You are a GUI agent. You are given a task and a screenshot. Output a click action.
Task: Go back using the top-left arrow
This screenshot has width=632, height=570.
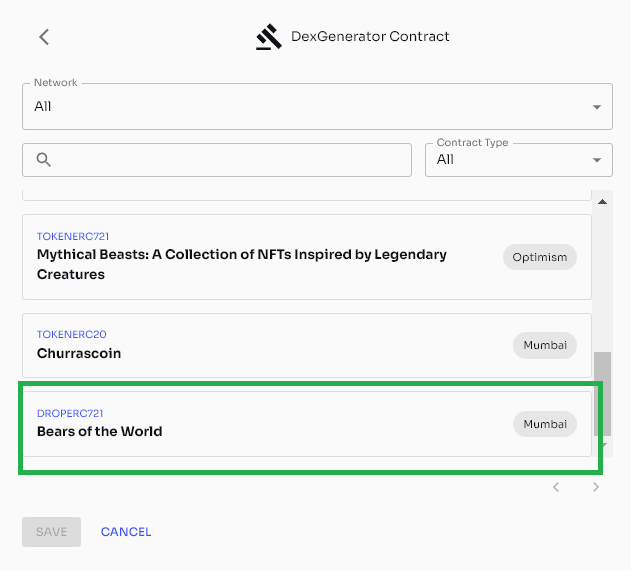[44, 37]
